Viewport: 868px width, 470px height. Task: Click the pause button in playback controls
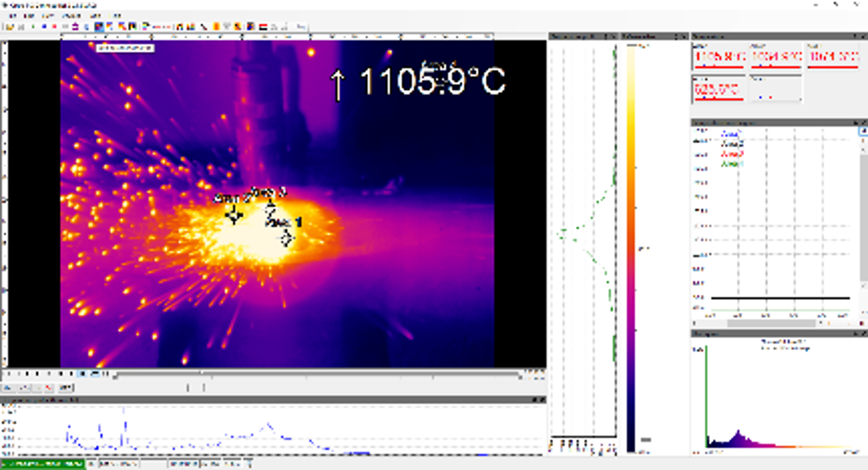coord(105,374)
